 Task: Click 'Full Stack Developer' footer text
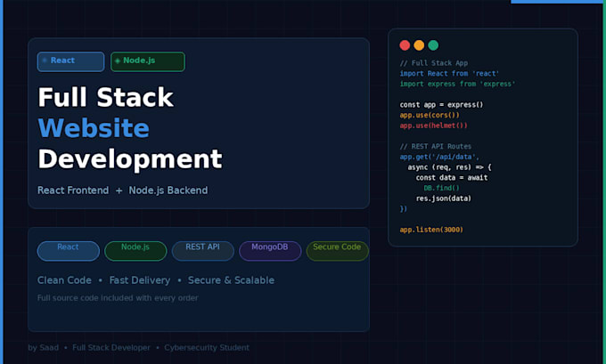tap(111, 348)
